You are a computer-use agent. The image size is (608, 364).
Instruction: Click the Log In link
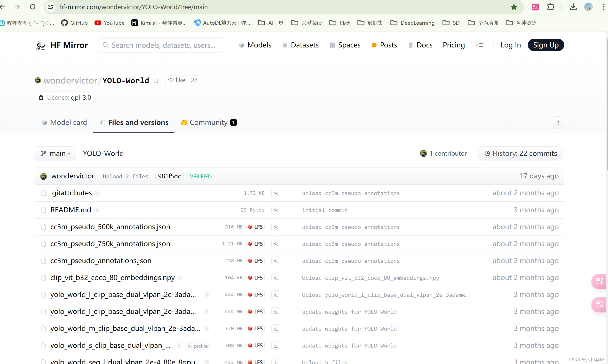[511, 45]
